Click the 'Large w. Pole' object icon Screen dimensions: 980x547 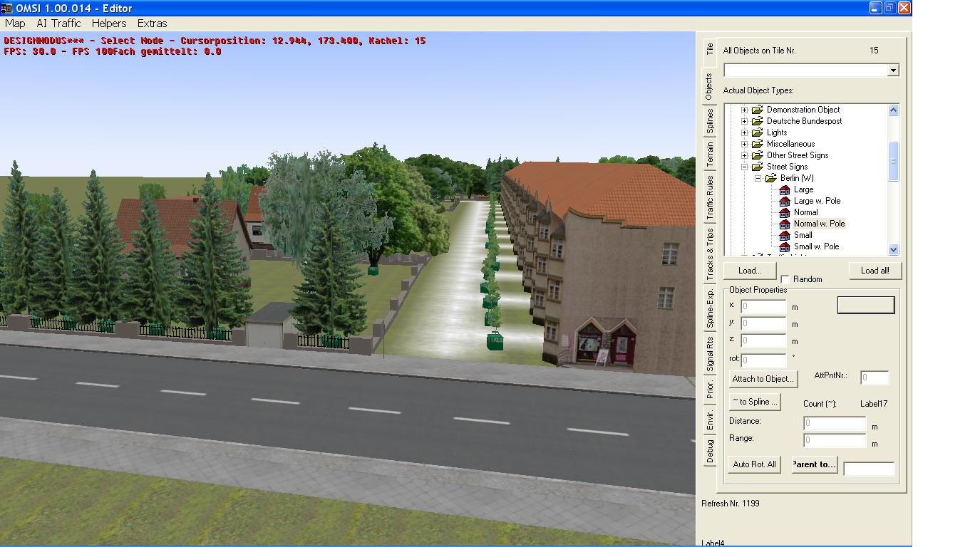[x=785, y=201]
